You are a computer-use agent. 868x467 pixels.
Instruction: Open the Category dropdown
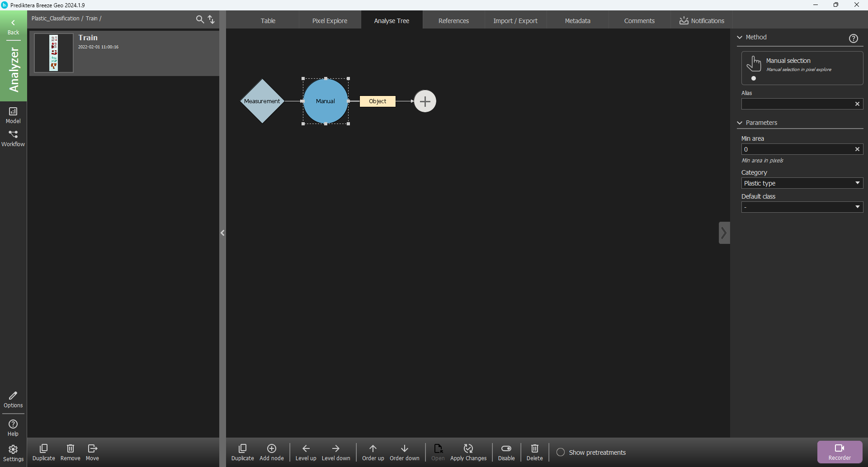point(802,183)
